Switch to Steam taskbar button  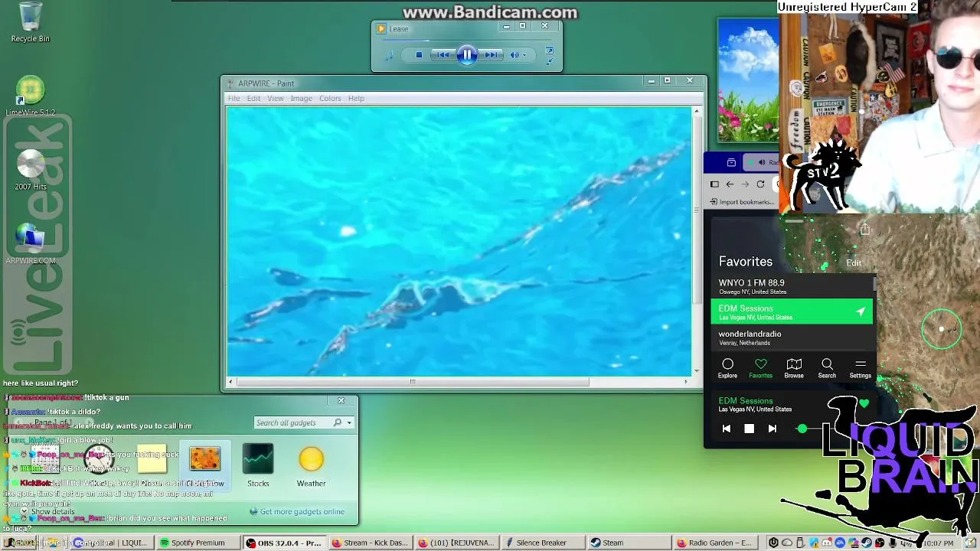tap(629, 543)
